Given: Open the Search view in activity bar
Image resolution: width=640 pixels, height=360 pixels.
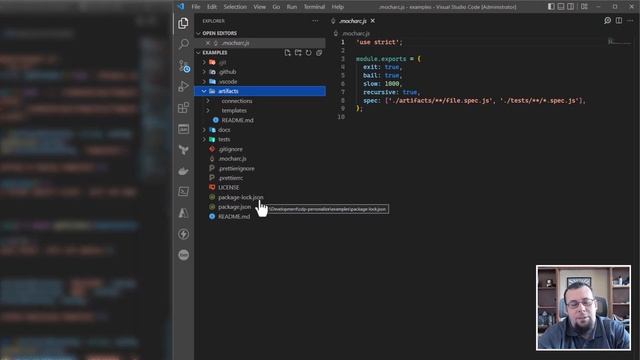Looking at the screenshot, I should pyautogui.click(x=184, y=44).
